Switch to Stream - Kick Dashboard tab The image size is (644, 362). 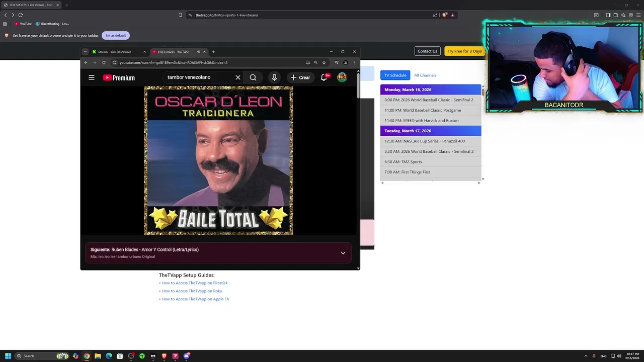[119, 52]
